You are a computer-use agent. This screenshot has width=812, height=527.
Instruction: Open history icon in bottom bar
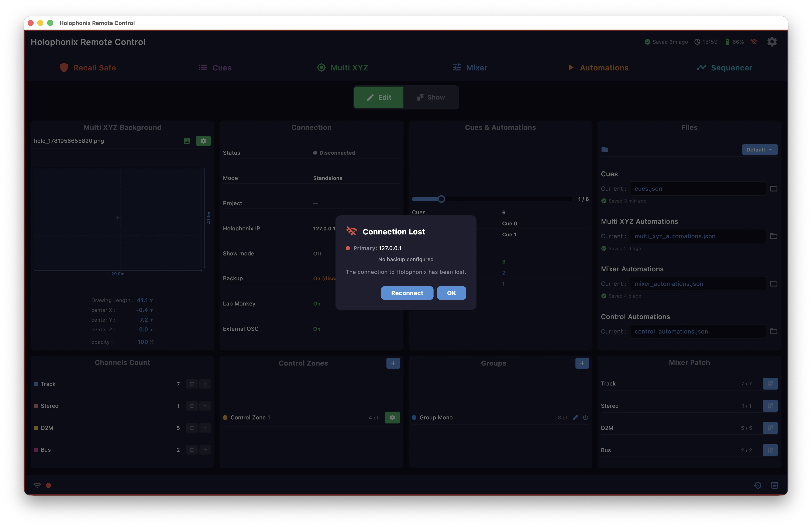[x=758, y=485]
